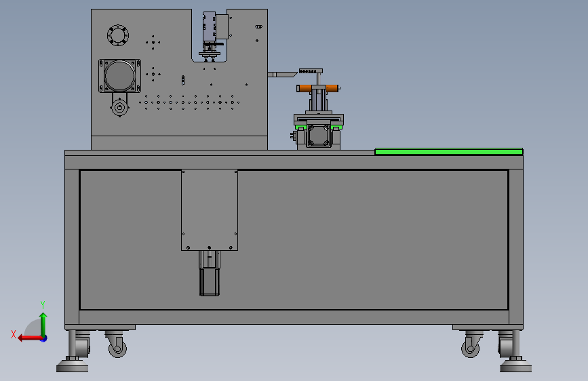The width and height of the screenshot is (588, 381).
Task: Select the square motor flange on slide assembly
Action: pyautogui.click(x=319, y=136)
